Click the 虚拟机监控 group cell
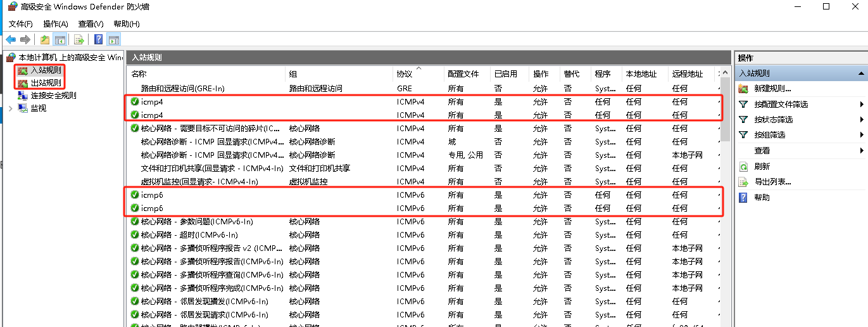Screen dimensions: 868x327 click(x=308, y=182)
